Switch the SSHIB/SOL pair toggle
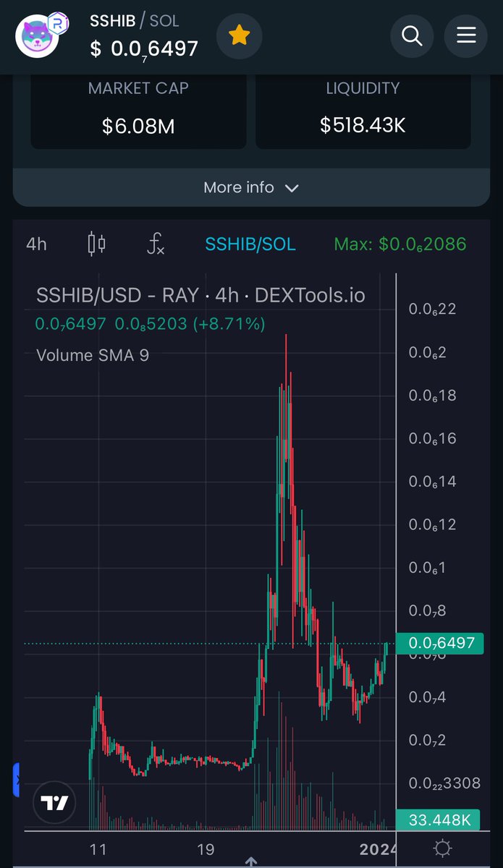Image resolution: width=503 pixels, height=868 pixels. [x=250, y=244]
